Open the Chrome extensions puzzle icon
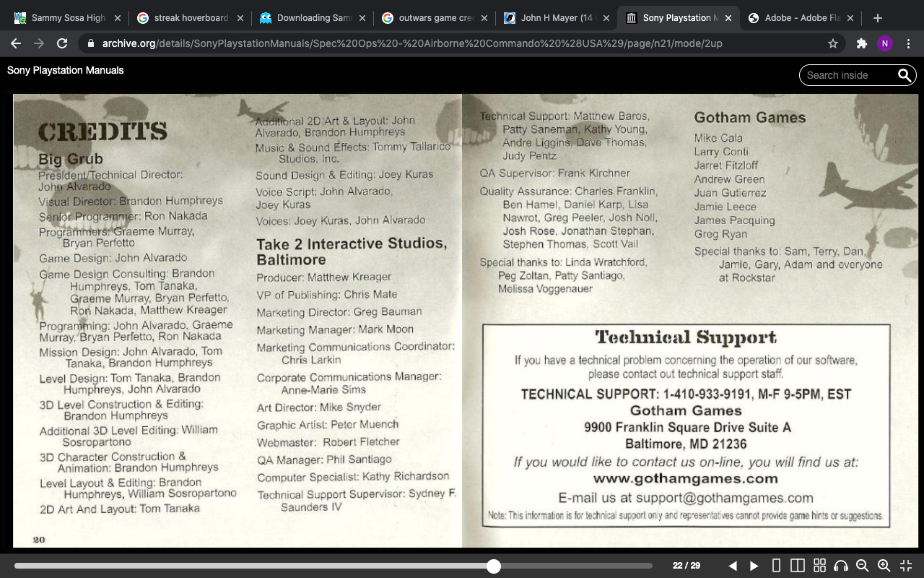 tap(861, 43)
